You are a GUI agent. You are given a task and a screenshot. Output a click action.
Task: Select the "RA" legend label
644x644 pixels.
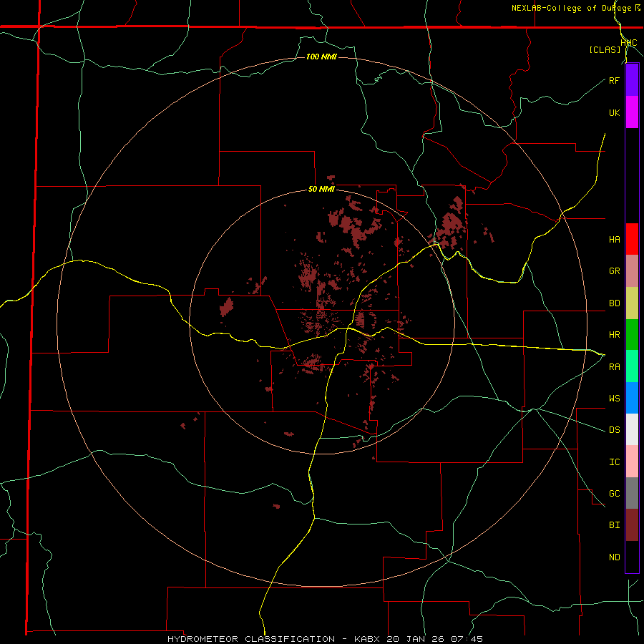coord(614,367)
